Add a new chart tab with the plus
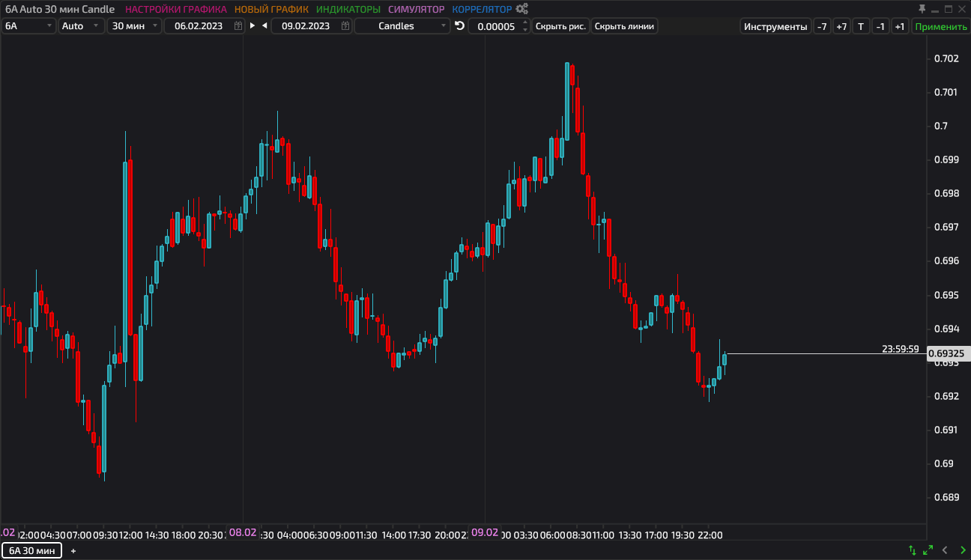Image resolution: width=971 pixels, height=560 pixels. coord(73,551)
